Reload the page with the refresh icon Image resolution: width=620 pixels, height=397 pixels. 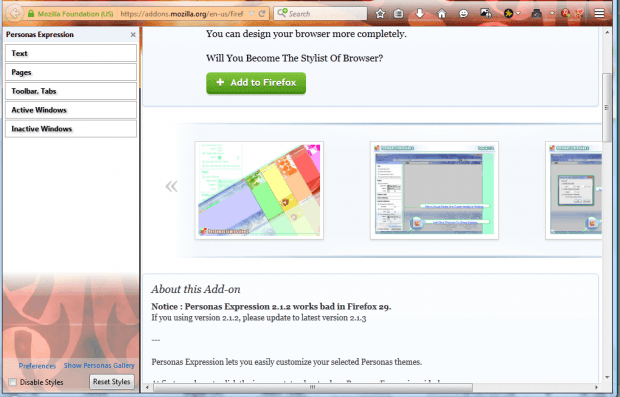[262, 14]
